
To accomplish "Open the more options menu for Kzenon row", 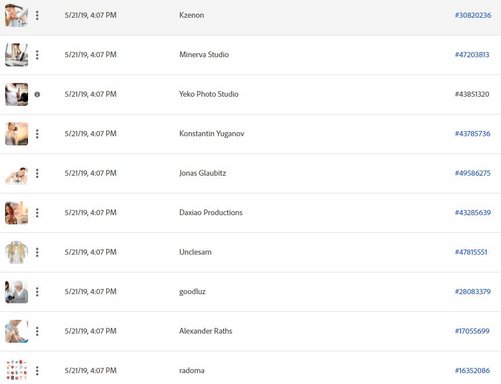I will [37, 15].
